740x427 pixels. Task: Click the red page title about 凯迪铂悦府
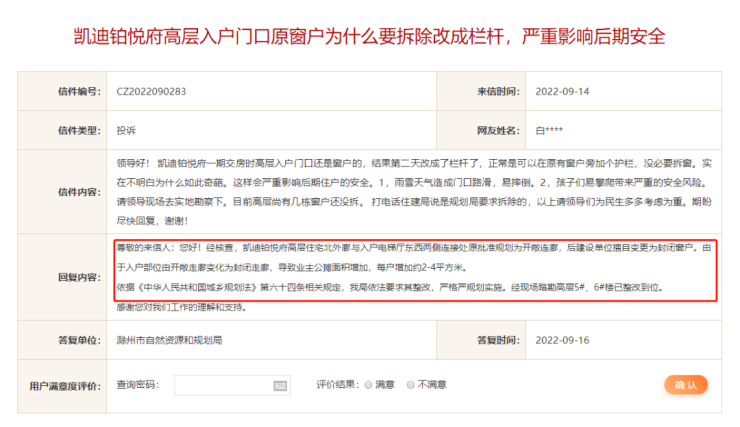(x=370, y=36)
